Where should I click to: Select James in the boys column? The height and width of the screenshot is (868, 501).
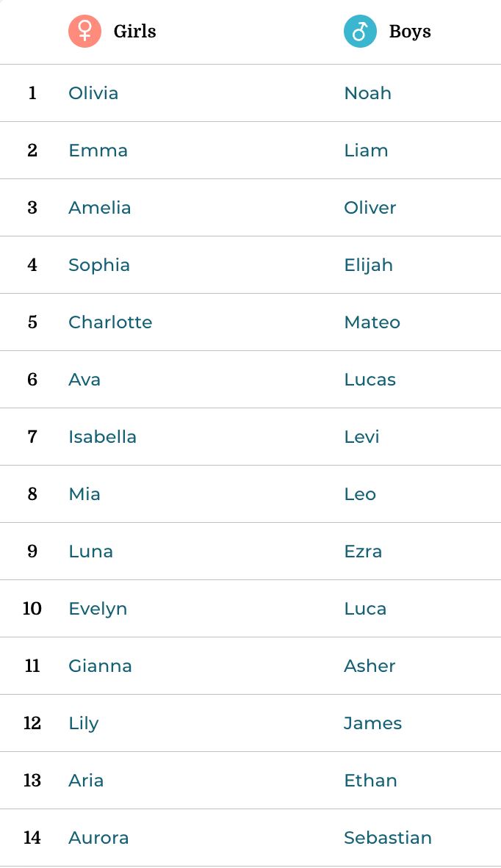(372, 723)
